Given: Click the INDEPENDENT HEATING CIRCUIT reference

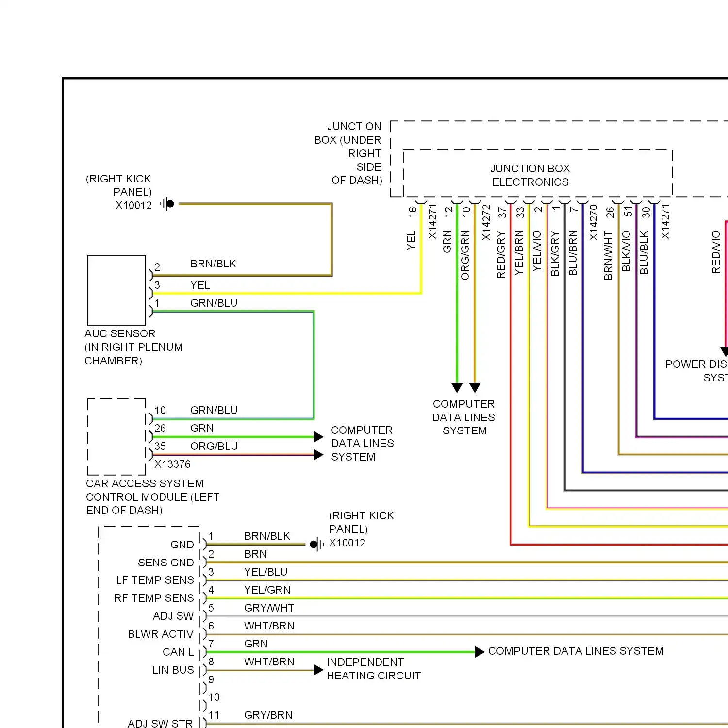Looking at the screenshot, I should point(374,669).
